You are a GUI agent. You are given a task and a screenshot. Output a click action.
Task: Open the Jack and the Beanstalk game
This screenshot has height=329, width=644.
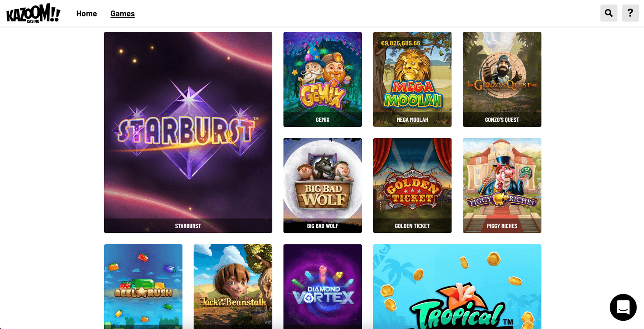tap(233, 287)
